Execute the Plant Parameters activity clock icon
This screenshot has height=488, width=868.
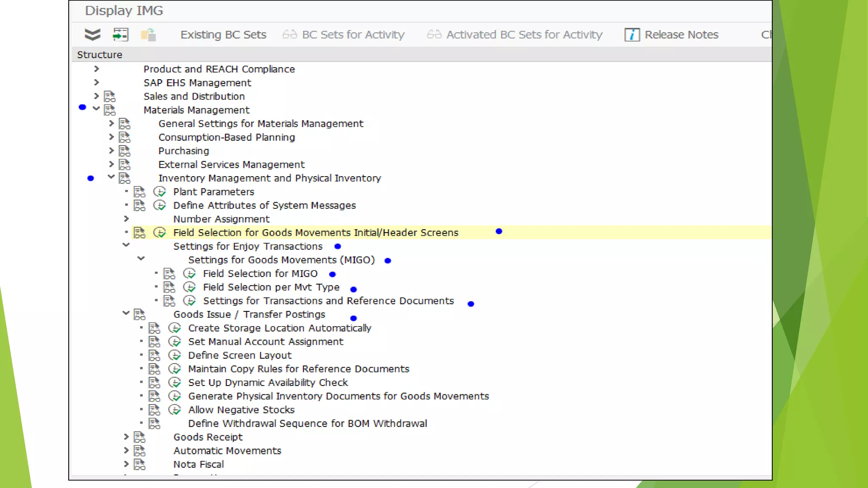point(159,191)
